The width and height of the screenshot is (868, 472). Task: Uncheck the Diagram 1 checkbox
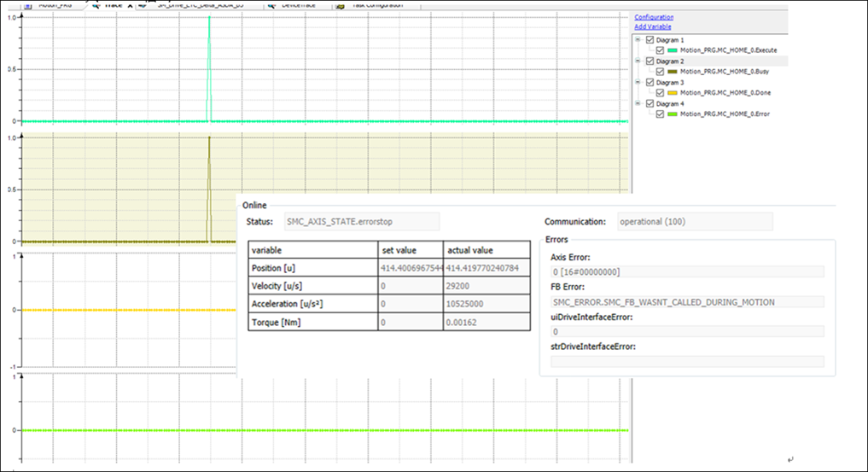pos(651,39)
